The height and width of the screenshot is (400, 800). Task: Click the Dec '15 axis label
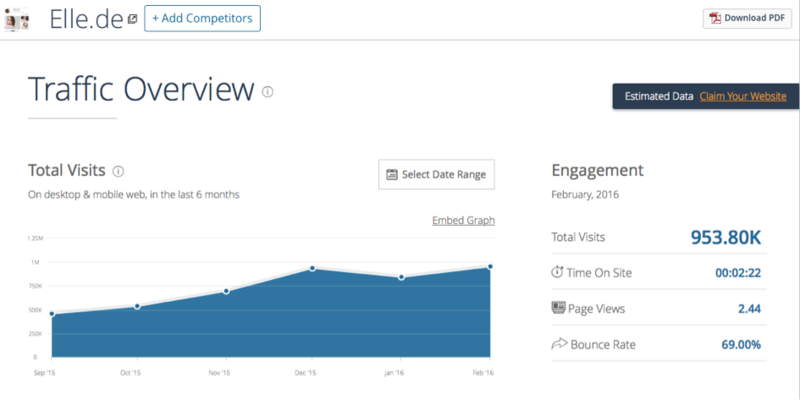(x=306, y=373)
